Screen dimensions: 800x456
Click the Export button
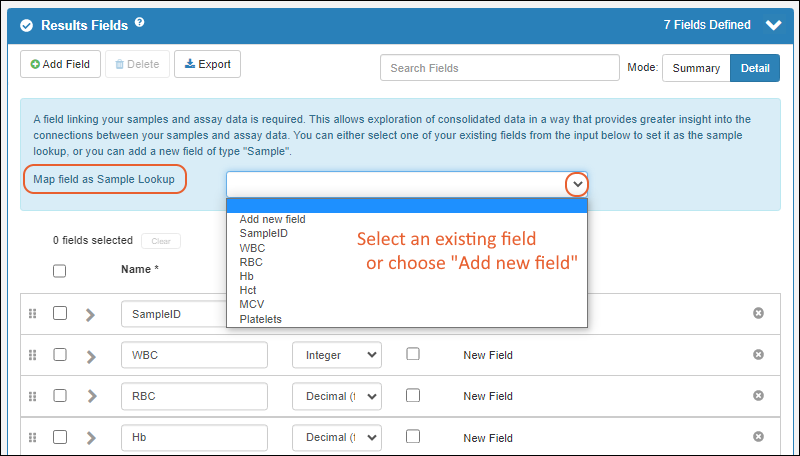207,64
